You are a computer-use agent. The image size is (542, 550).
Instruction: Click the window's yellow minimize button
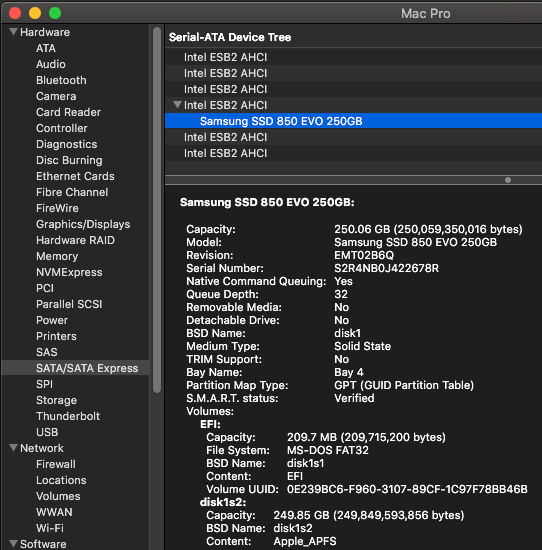[x=35, y=13]
